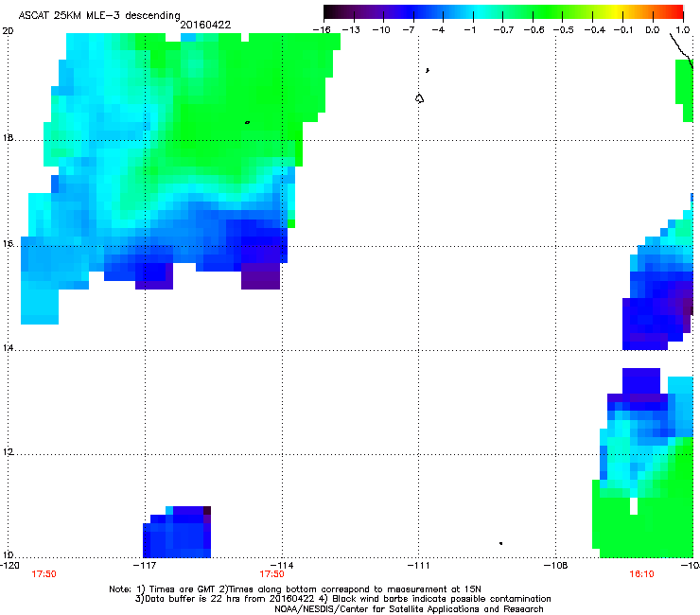Click the longitude label "-120"

point(9,566)
